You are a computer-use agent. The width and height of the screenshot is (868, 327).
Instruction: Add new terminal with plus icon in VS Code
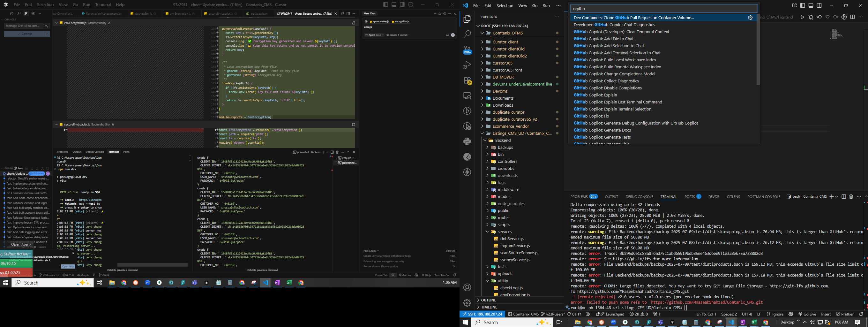[832, 196]
